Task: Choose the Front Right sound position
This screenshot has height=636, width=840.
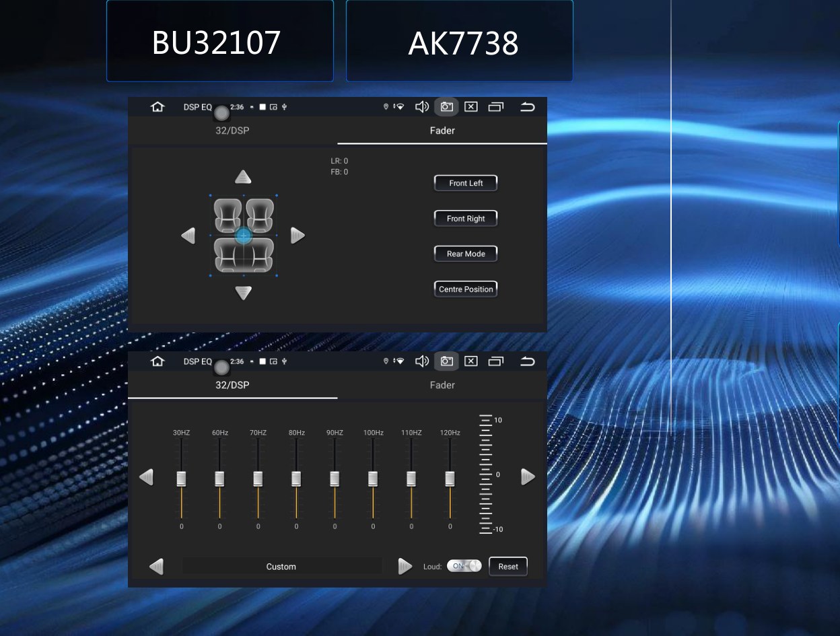Action: (466, 219)
